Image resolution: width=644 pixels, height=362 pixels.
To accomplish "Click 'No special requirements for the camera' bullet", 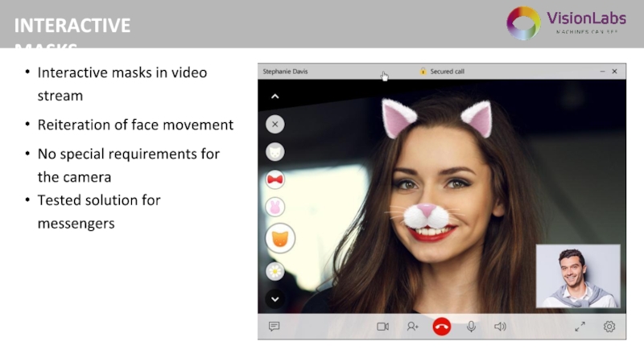I will tap(129, 166).
